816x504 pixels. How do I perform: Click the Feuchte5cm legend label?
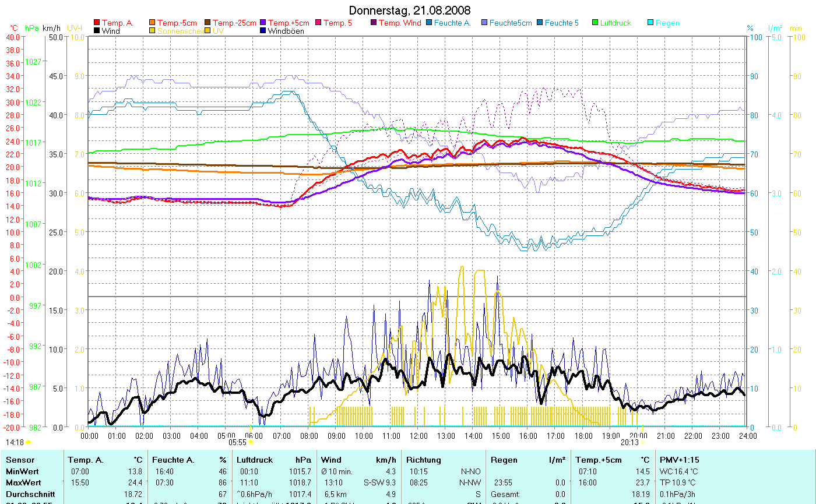[511, 23]
